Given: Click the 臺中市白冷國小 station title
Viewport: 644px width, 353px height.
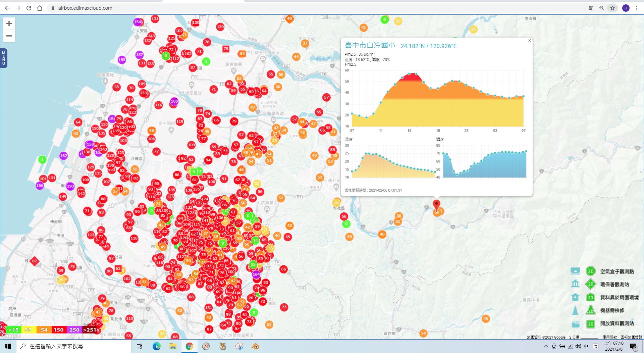Looking at the screenshot, I should [370, 45].
